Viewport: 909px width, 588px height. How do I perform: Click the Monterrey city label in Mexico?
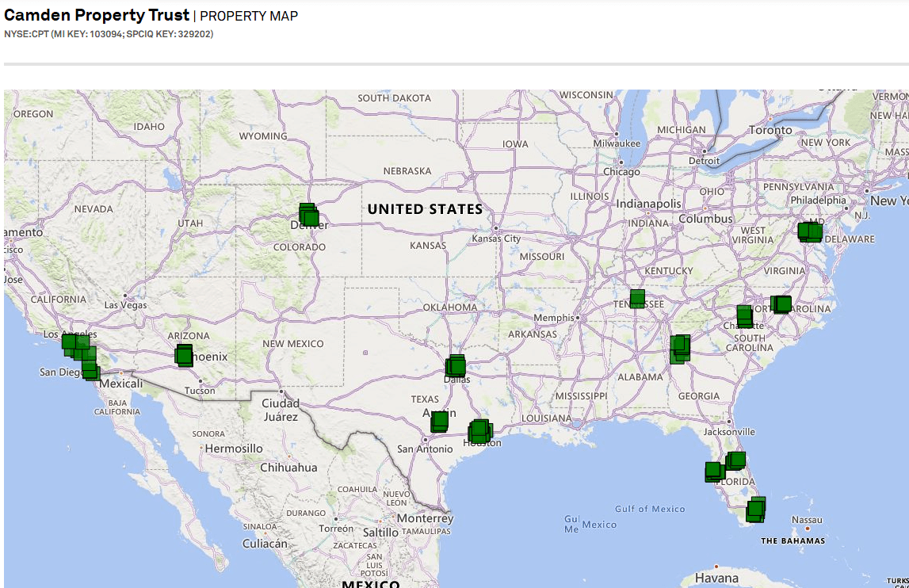tap(425, 518)
